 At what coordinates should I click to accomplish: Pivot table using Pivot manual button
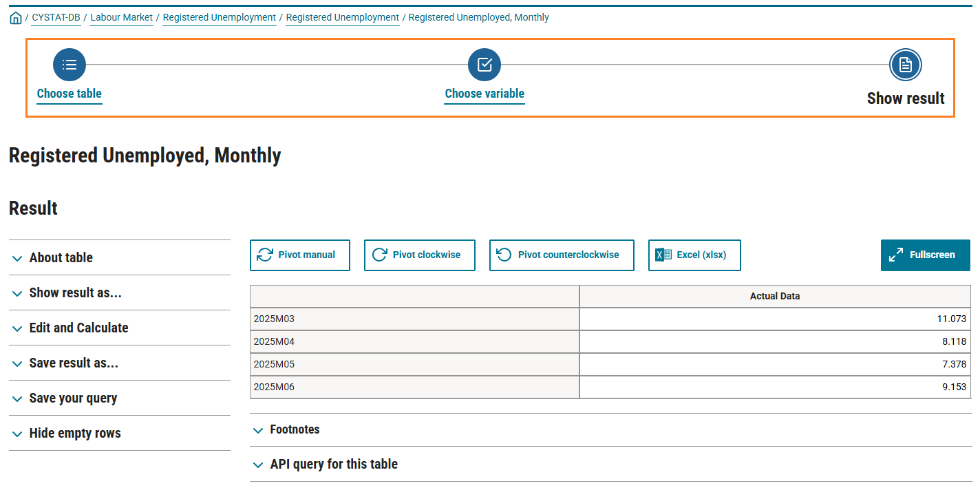pos(300,255)
